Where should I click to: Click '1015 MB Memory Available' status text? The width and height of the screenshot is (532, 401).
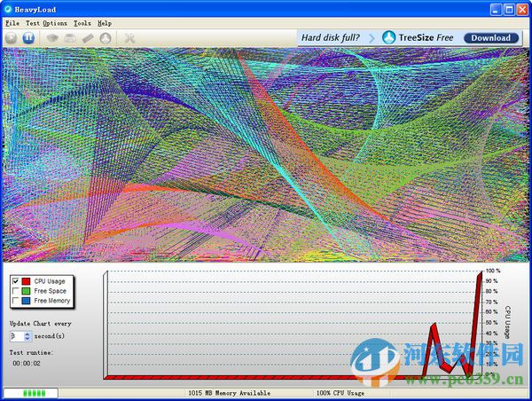pyautogui.click(x=230, y=393)
